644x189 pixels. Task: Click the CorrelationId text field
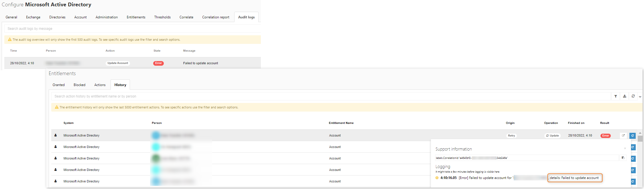[x=527, y=158]
